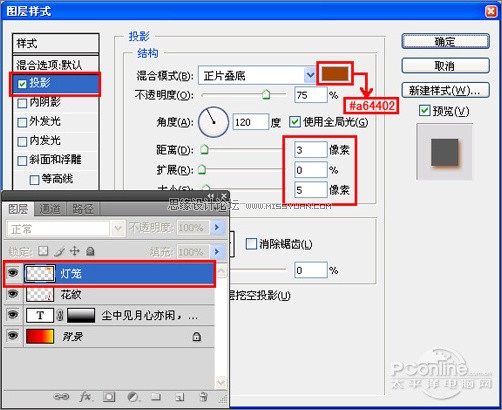Click the T thumbnail of the text layer
This screenshot has width=502, height=410.
(x=40, y=315)
